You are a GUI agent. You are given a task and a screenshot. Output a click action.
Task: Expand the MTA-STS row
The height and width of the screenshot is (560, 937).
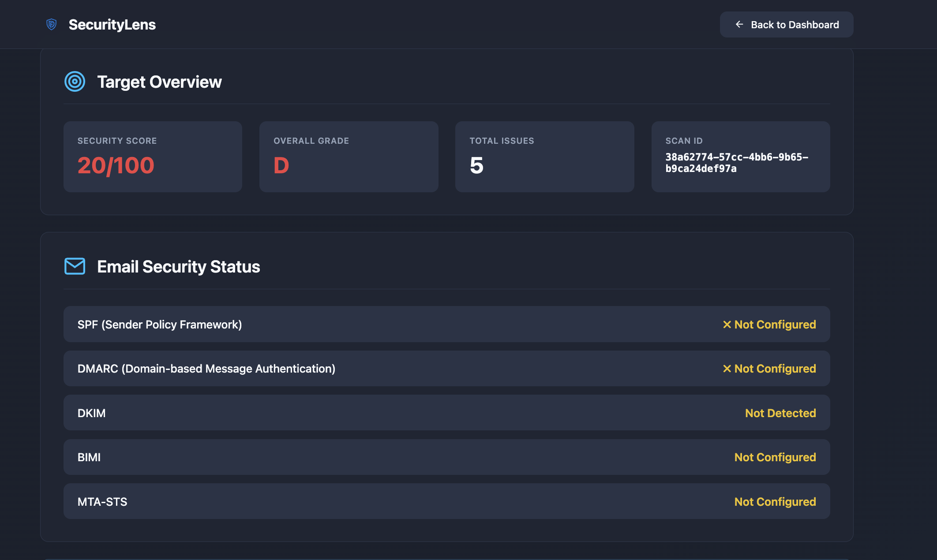[447, 501]
